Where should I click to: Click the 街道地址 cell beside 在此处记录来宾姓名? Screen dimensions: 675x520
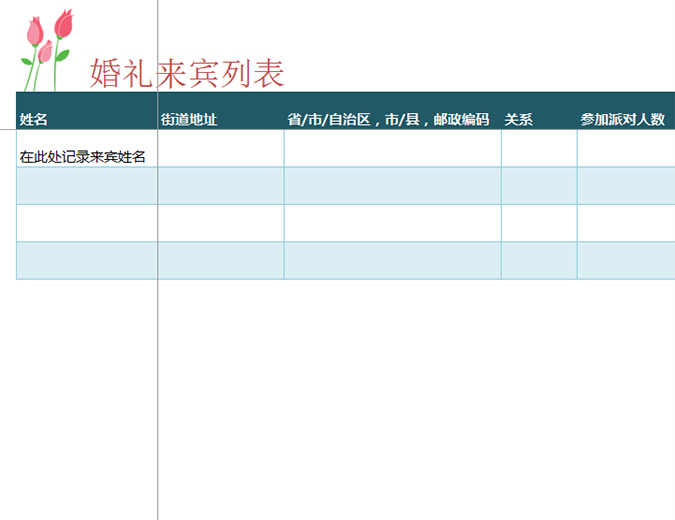click(221, 148)
